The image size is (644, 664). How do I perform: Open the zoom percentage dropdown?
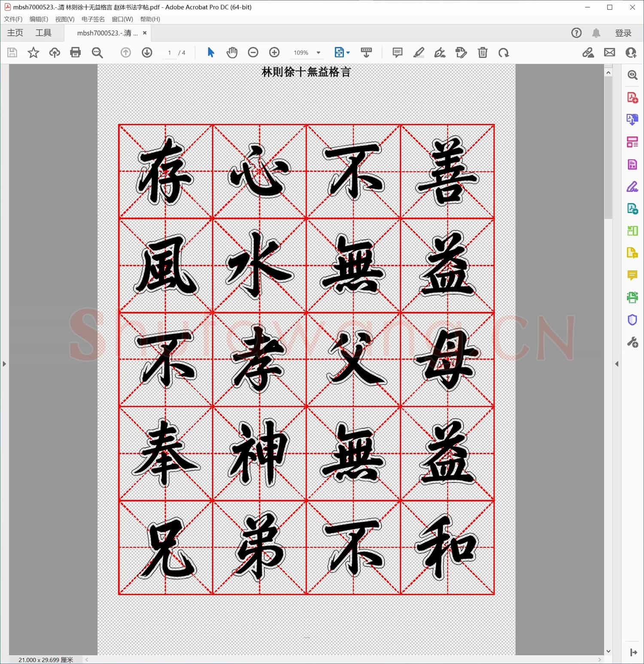click(x=318, y=52)
